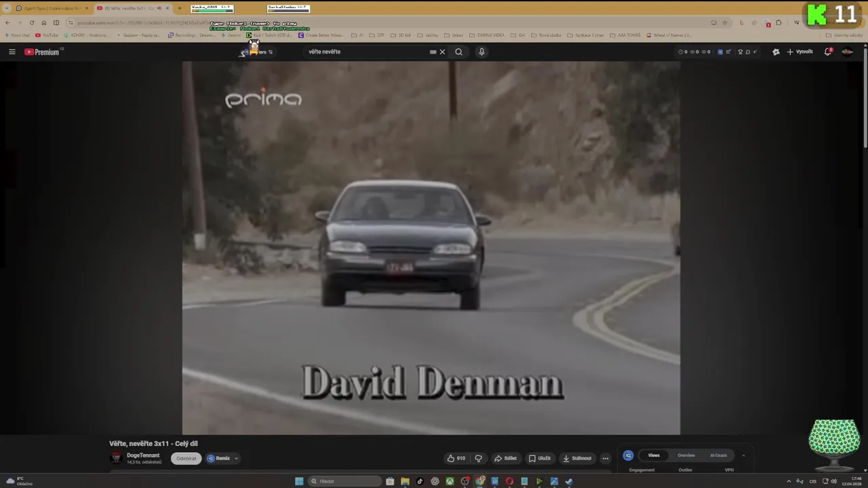The width and height of the screenshot is (868, 488).
Task: Save video to playlist with Uložit
Action: [x=540, y=458]
